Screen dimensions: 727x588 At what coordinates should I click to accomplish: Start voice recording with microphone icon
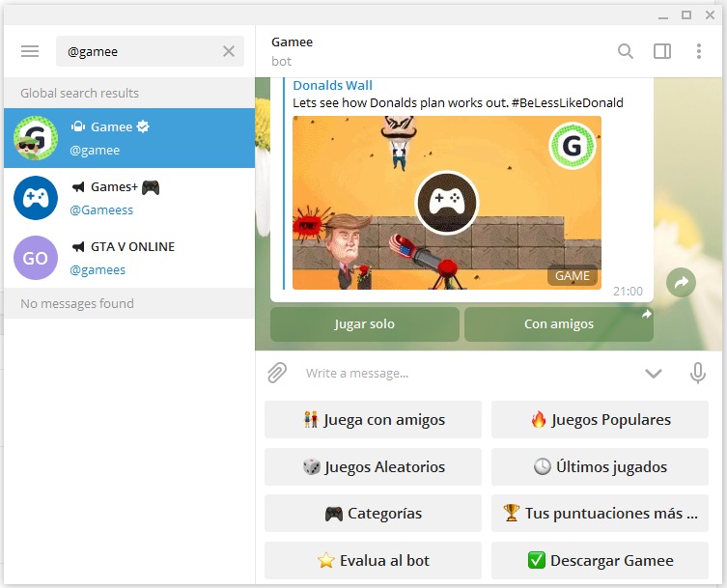[698, 373]
